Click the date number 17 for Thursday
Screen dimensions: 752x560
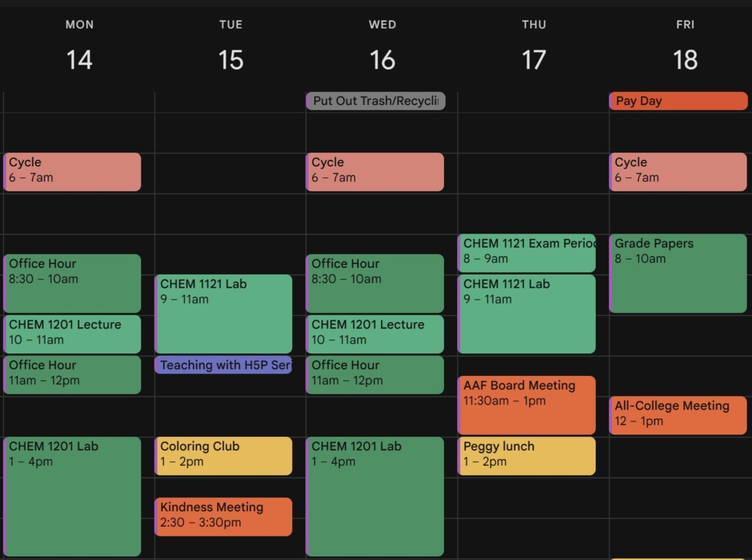pyautogui.click(x=534, y=60)
